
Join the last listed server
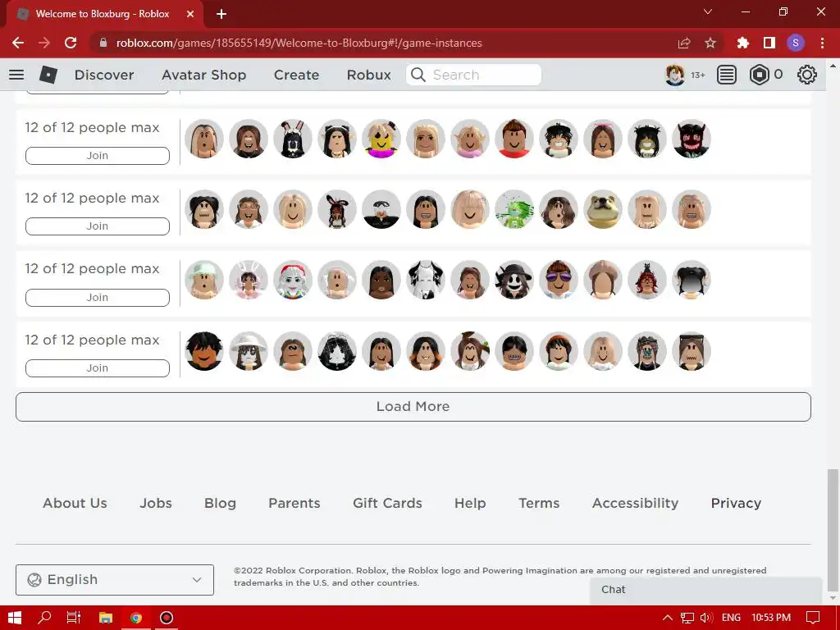click(98, 368)
